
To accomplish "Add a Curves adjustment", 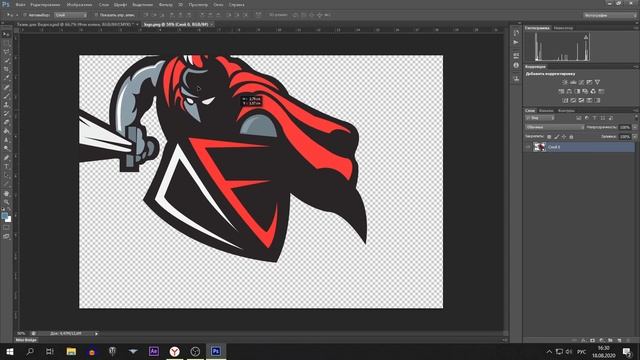I will [581, 82].
